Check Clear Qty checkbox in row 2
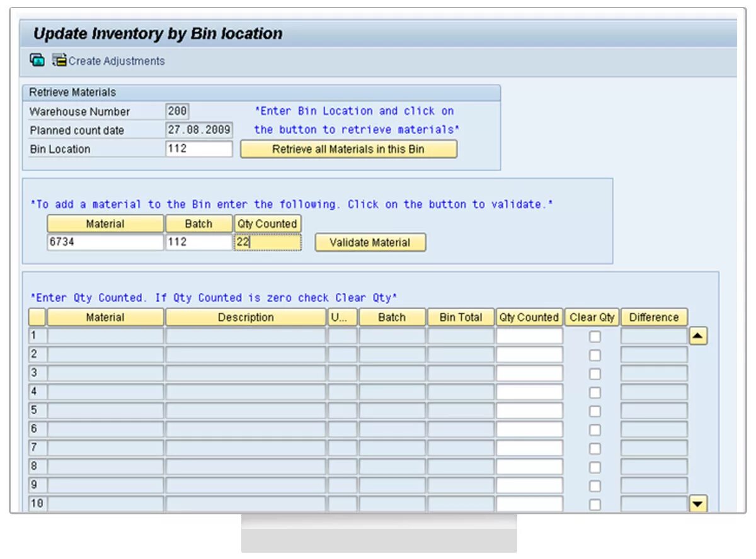756x559 pixels. (x=595, y=355)
